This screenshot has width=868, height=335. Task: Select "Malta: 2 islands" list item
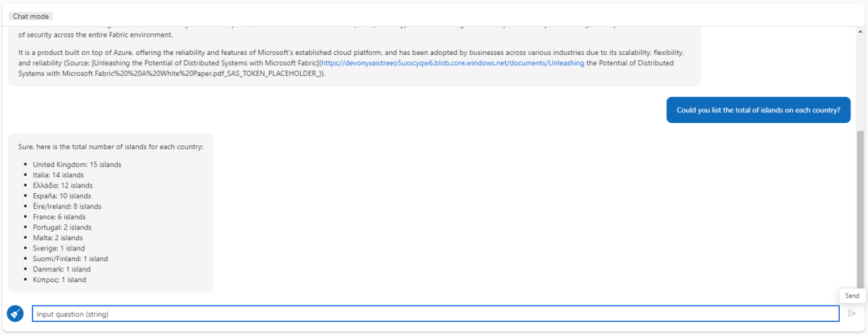click(x=57, y=238)
